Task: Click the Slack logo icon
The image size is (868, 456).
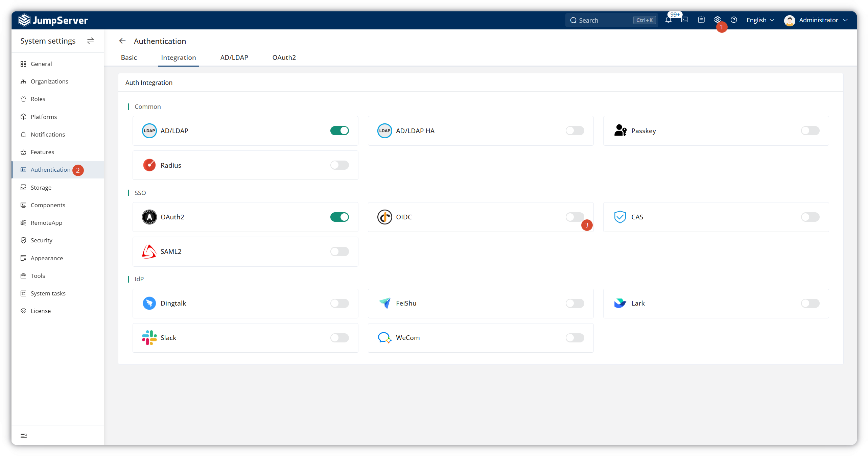Action: click(149, 338)
